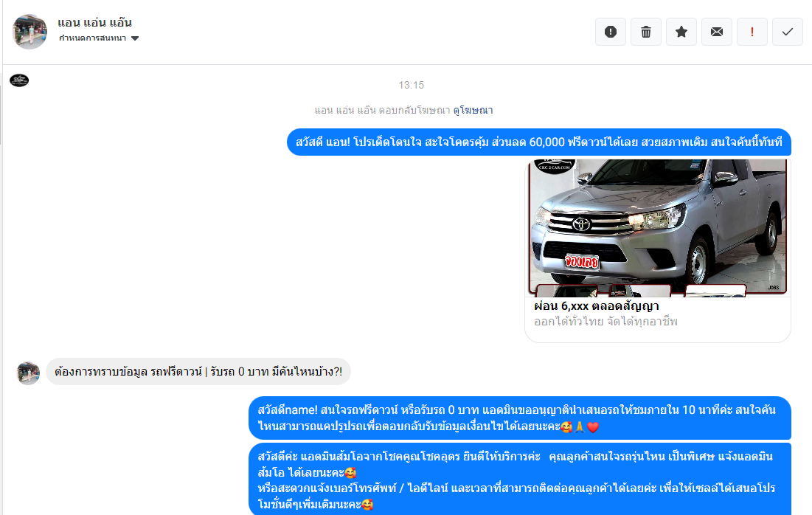
Task: Select the แอดมินส้มโอ greeting message bubble
Action: tap(520, 480)
